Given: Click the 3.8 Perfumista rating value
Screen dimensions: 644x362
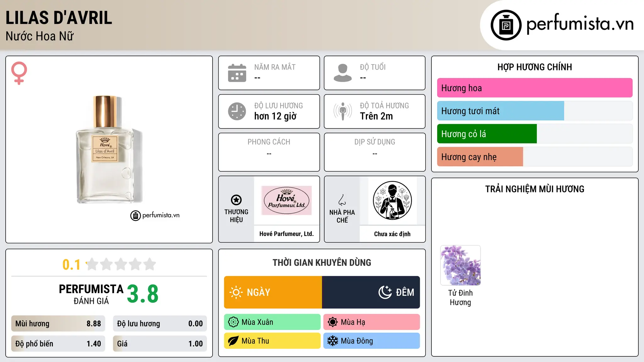Looking at the screenshot, I should 143,294.
